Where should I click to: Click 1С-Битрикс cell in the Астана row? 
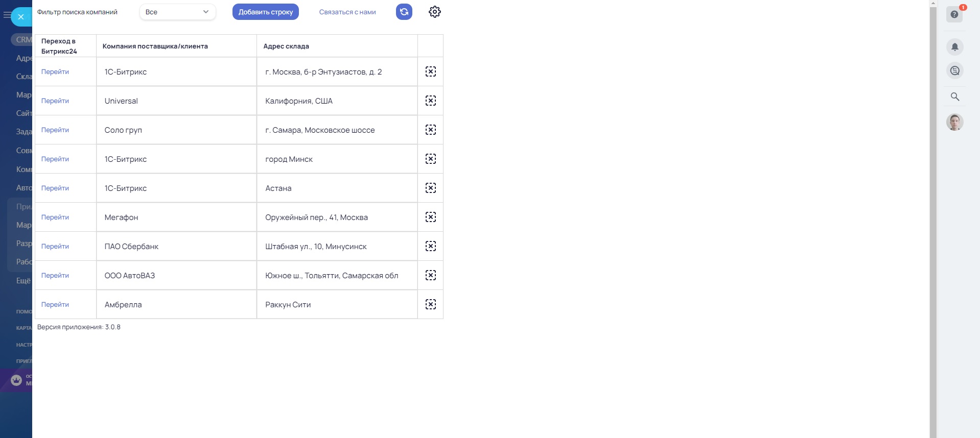[x=176, y=188]
